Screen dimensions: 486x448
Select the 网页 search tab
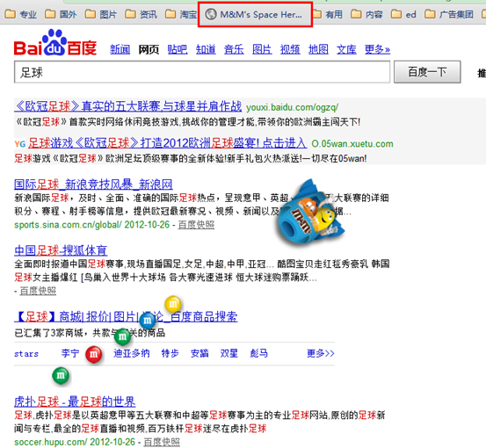pos(149,49)
